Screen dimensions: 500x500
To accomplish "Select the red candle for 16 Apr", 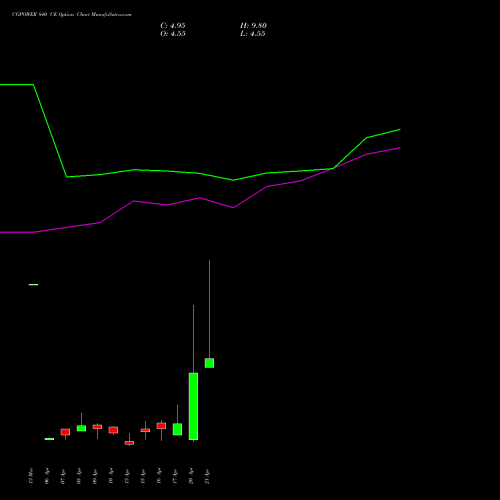I will point(161,426).
